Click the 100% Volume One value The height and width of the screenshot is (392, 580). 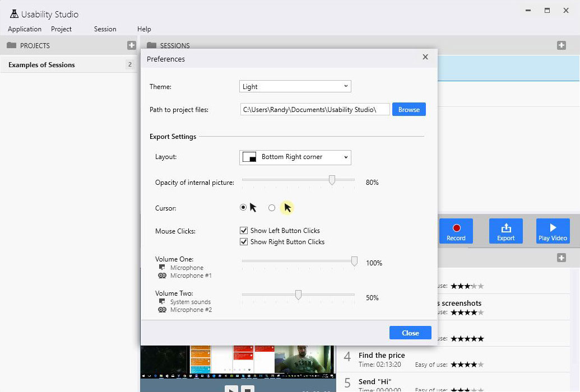tap(374, 263)
